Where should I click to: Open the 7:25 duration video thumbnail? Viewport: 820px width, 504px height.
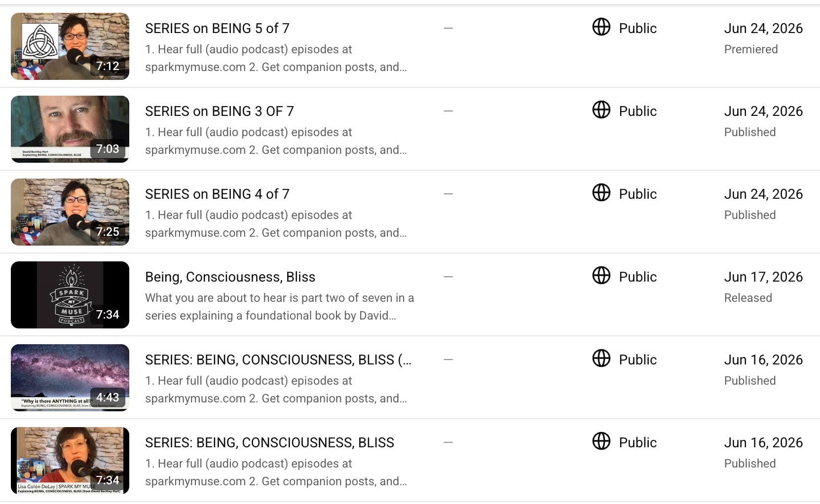70,212
